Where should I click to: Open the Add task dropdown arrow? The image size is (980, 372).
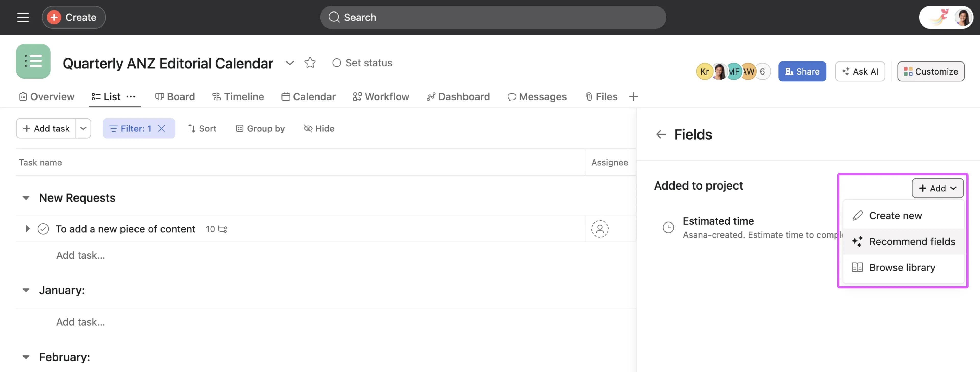83,128
